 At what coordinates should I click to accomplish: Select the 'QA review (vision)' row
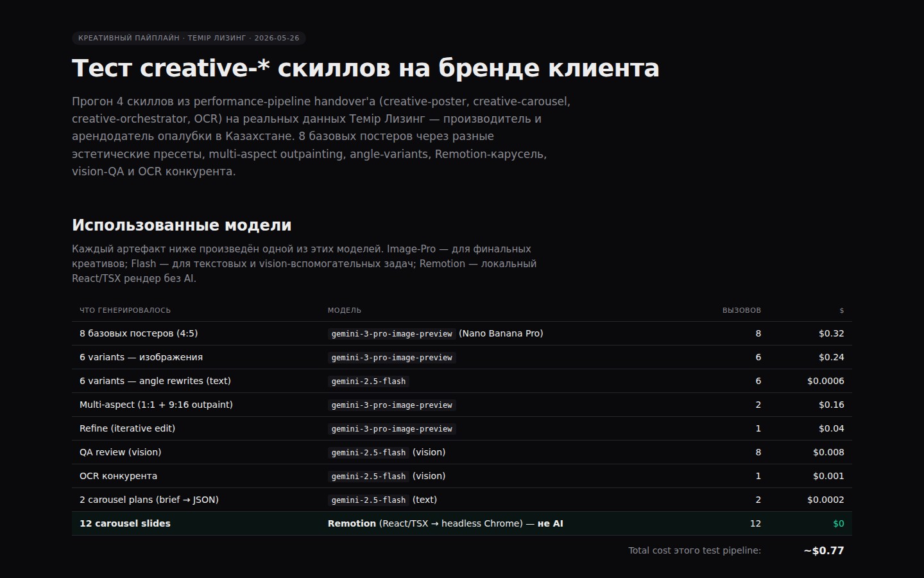click(462, 452)
